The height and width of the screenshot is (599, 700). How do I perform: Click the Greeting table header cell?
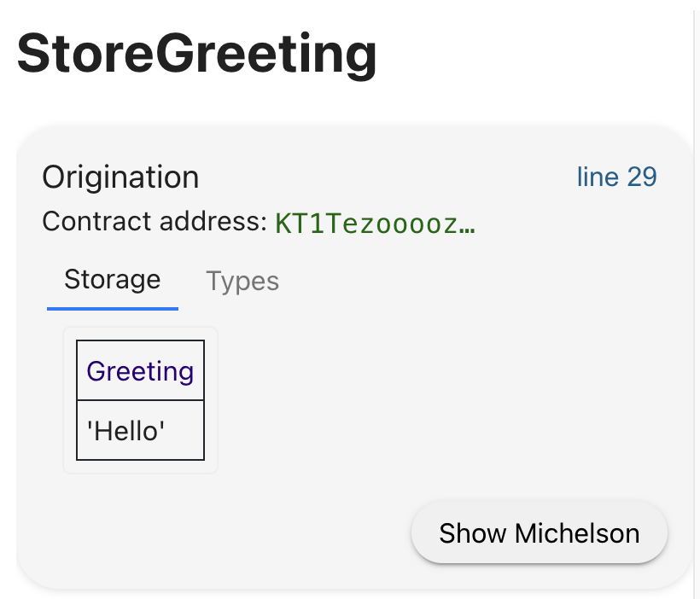pyautogui.click(x=139, y=371)
